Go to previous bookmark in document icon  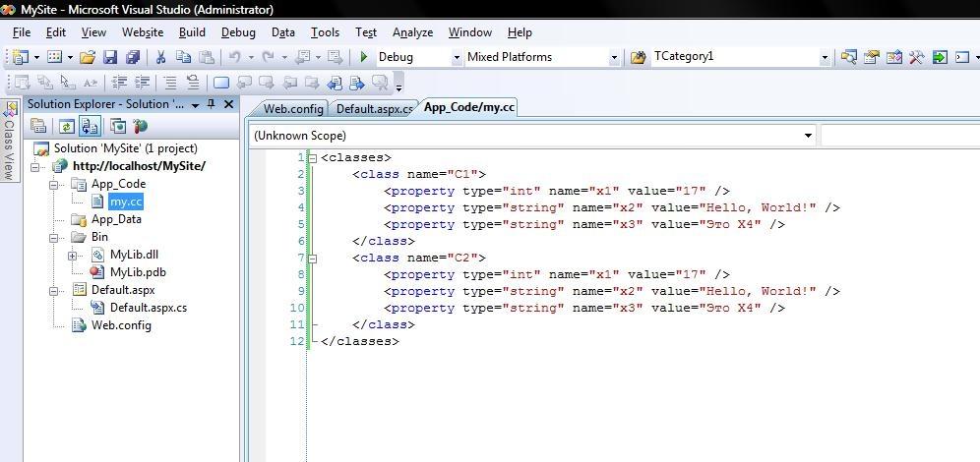coord(335,83)
